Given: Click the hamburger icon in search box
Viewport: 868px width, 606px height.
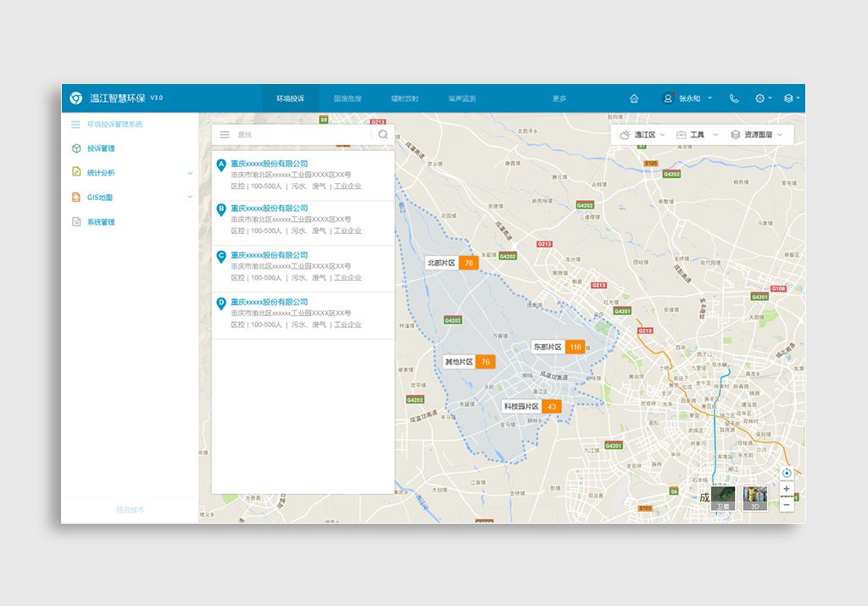Looking at the screenshot, I should pyautogui.click(x=225, y=134).
